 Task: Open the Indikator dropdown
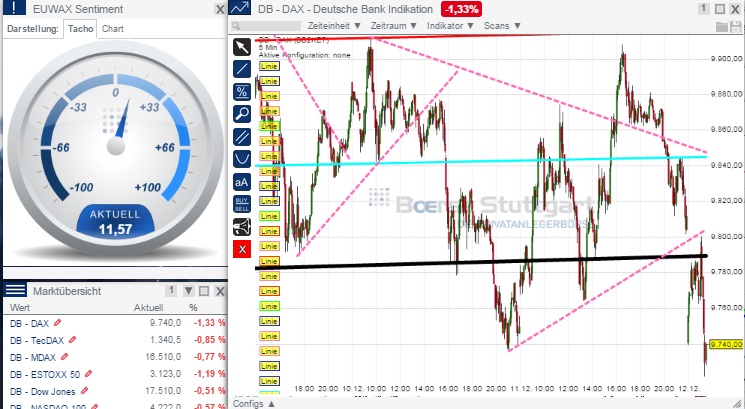point(450,26)
